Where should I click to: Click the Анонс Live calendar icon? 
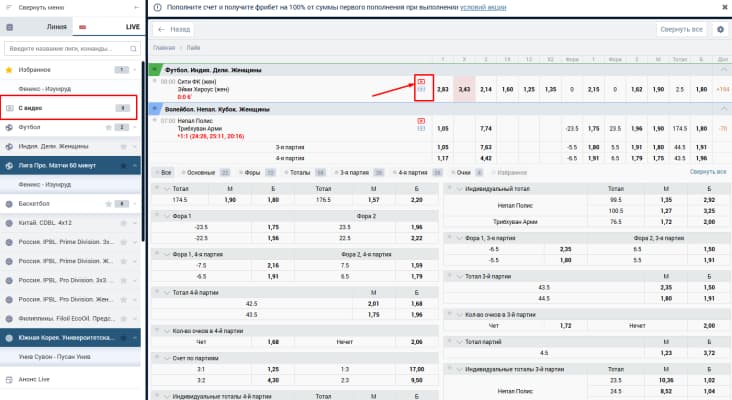9,379
